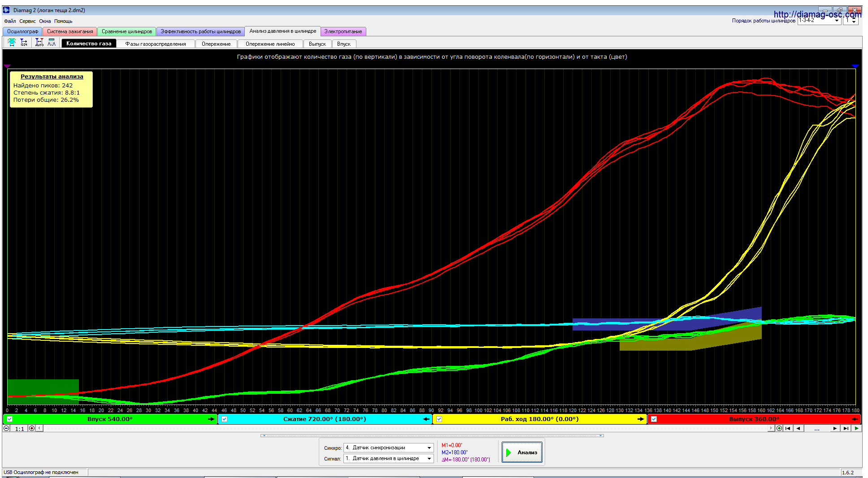
Task: Click the ... frame selector button
Action: click(x=816, y=429)
